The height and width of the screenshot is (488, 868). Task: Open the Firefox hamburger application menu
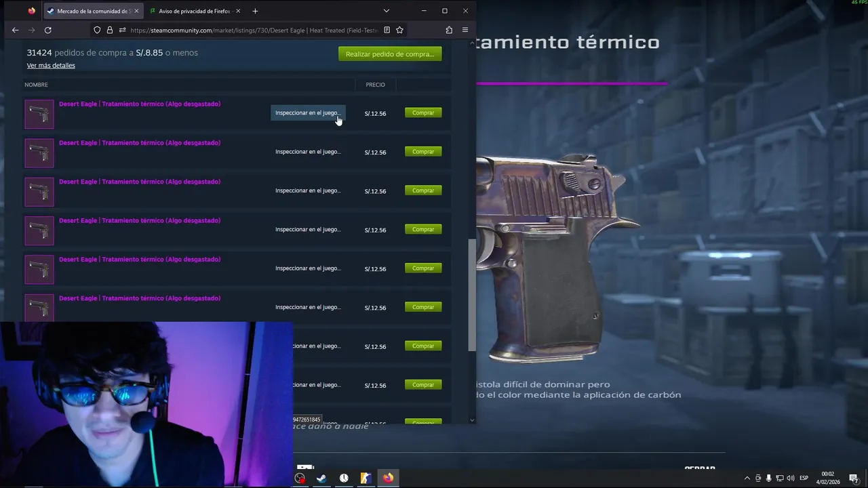(465, 30)
